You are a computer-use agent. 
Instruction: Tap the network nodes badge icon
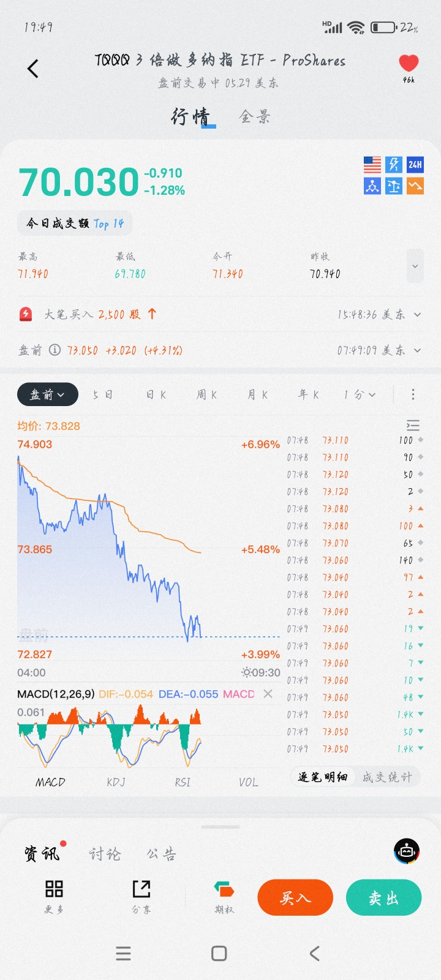tap(372, 186)
